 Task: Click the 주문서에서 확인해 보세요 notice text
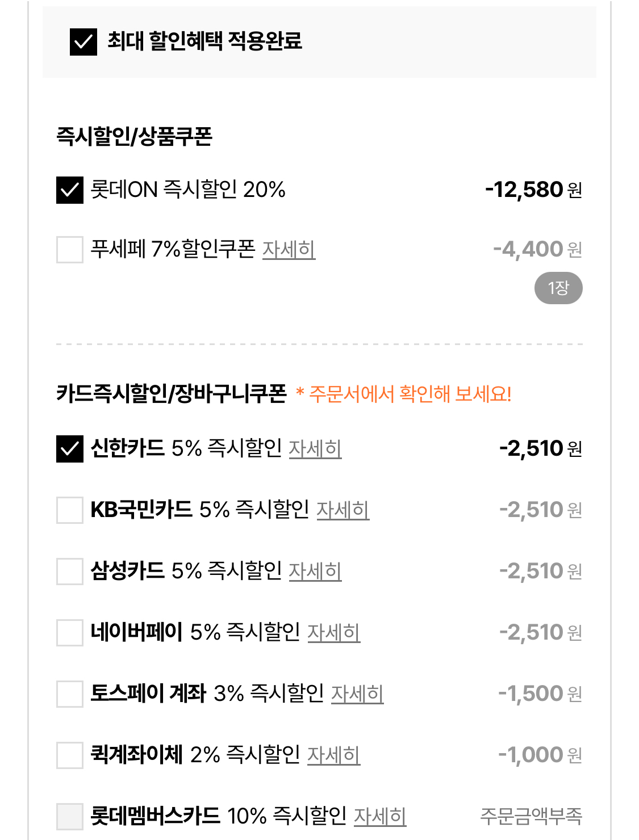pyautogui.click(x=410, y=394)
